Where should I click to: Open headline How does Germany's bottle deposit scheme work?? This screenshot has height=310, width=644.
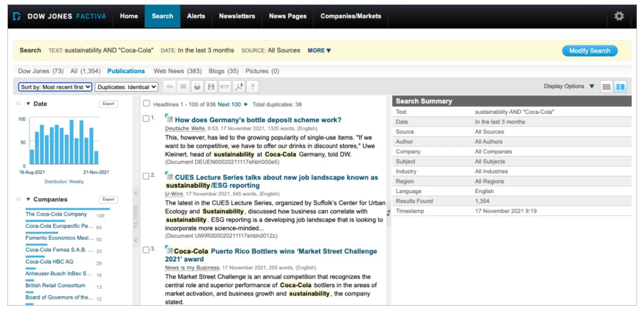point(258,120)
